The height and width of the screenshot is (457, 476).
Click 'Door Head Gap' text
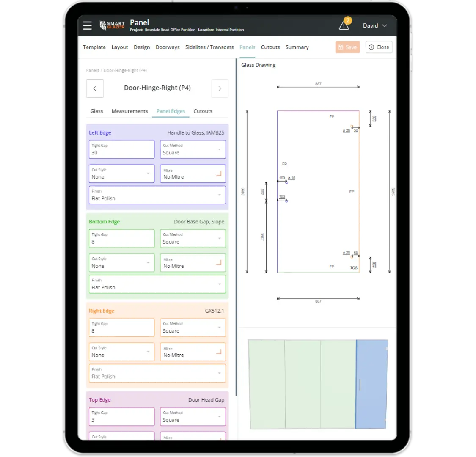[x=206, y=400]
